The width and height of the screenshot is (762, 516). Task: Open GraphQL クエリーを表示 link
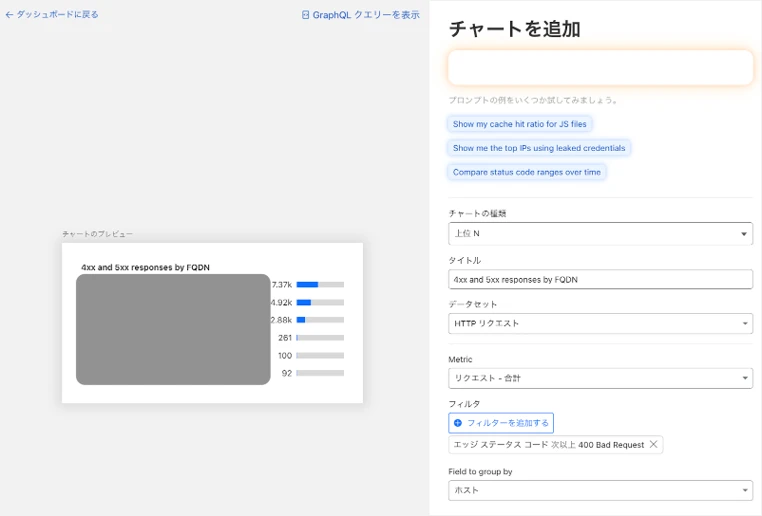tap(361, 15)
